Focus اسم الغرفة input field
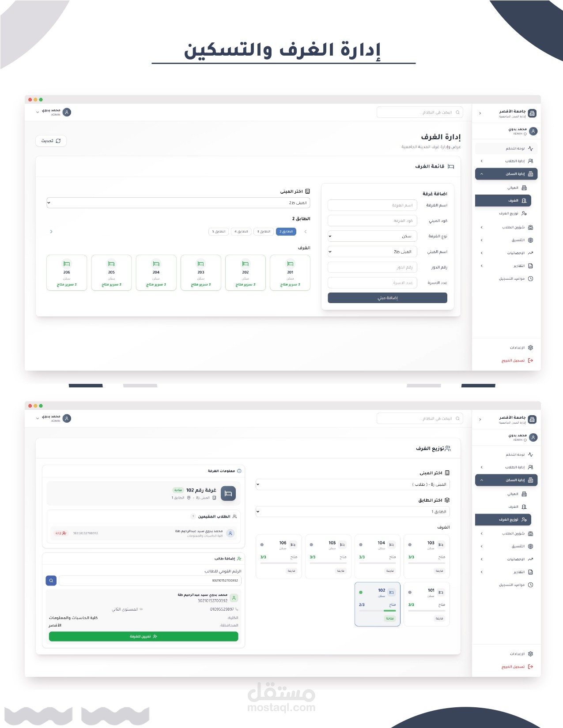563x728 pixels. click(x=372, y=205)
